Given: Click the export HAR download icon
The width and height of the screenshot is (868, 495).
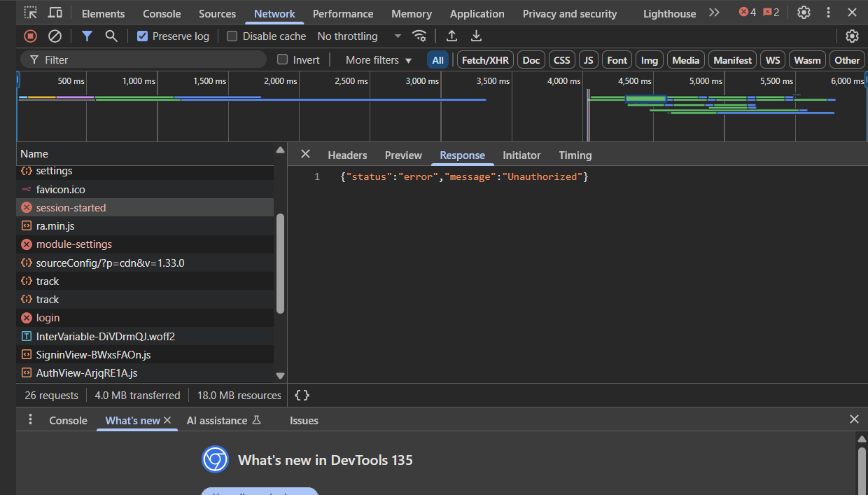Looking at the screenshot, I should click(x=476, y=36).
